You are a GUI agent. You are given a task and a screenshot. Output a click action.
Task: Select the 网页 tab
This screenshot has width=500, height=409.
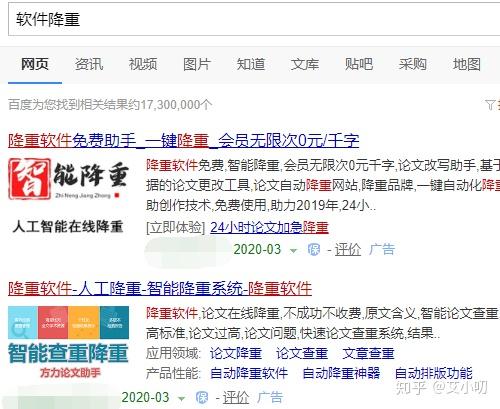coord(35,64)
